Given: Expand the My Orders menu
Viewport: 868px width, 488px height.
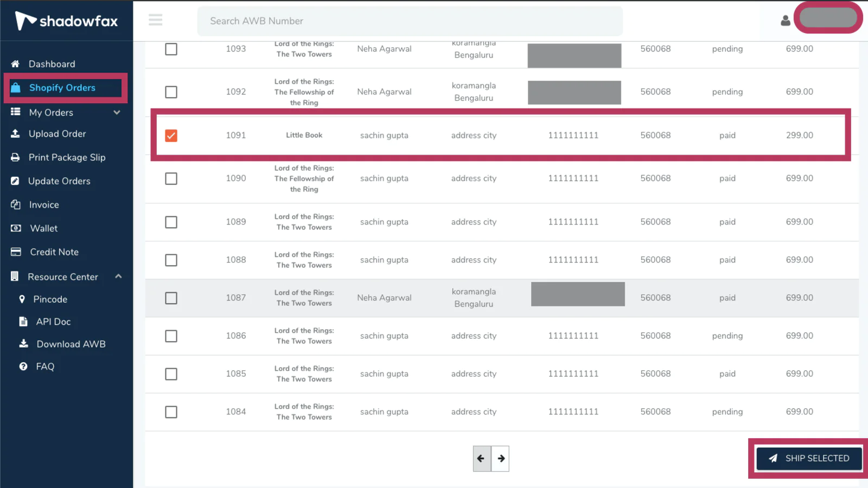Looking at the screenshot, I should tap(117, 112).
